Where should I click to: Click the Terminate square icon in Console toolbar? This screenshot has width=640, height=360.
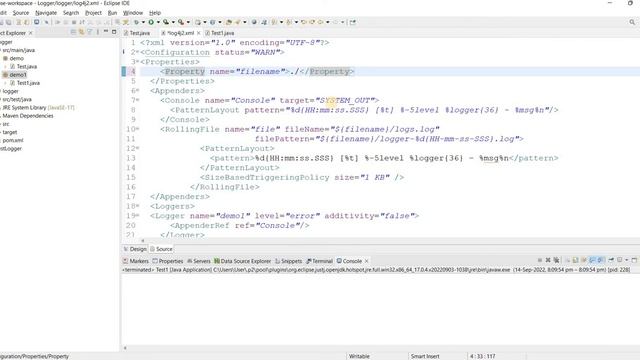point(540,260)
